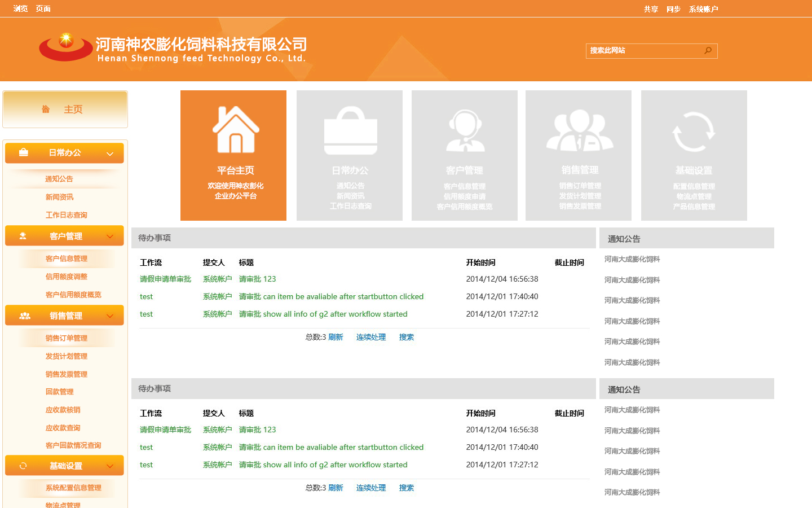812x508 pixels.
Task: Click 截止时间 column header in second task table
Action: click(570, 413)
